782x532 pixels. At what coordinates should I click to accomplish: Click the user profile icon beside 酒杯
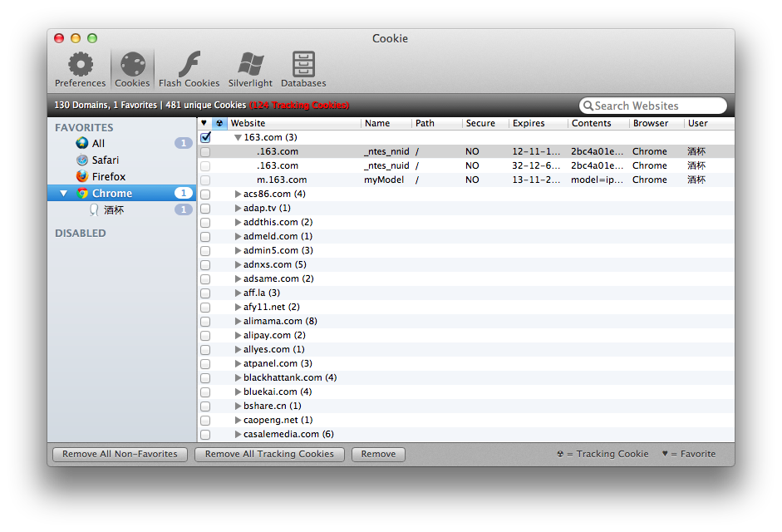pos(94,210)
